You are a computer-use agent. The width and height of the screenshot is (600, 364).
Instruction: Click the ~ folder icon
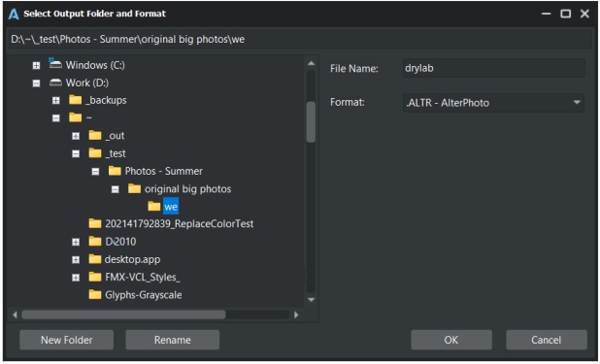tap(76, 117)
